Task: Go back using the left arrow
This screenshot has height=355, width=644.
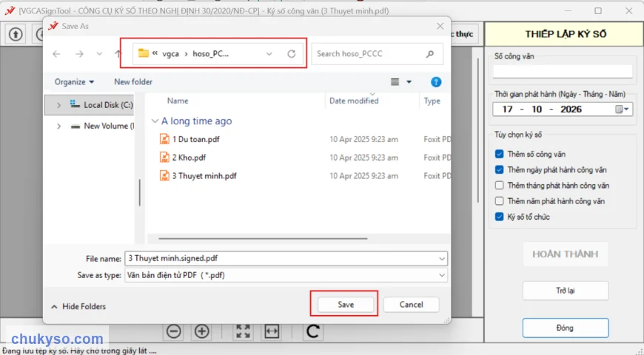Action: pos(57,54)
